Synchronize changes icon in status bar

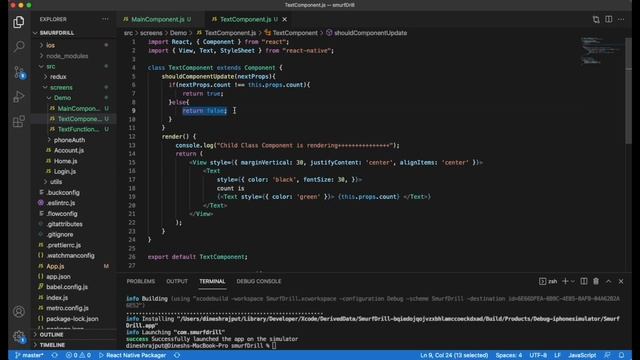point(55,355)
